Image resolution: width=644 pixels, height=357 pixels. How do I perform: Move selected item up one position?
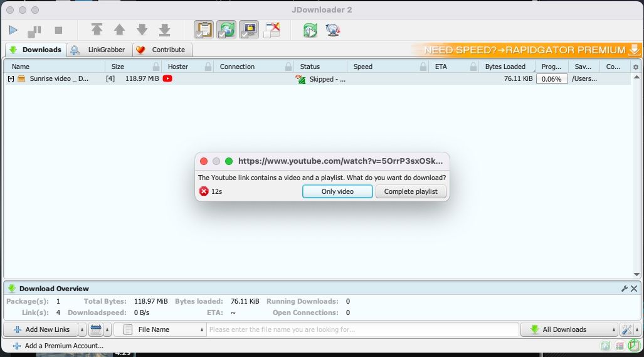pyautogui.click(x=120, y=29)
